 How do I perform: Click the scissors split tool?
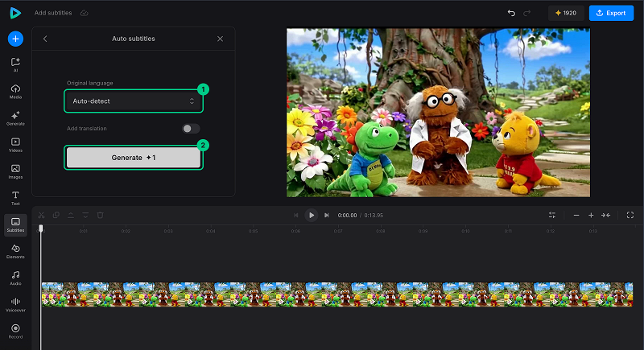coord(41,215)
